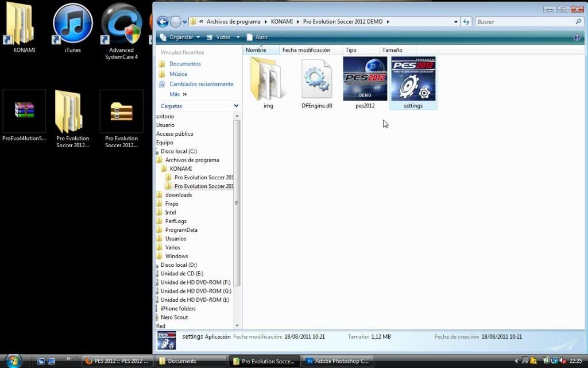Select the DFEngine.dll file icon
588x368 pixels.
(316, 79)
